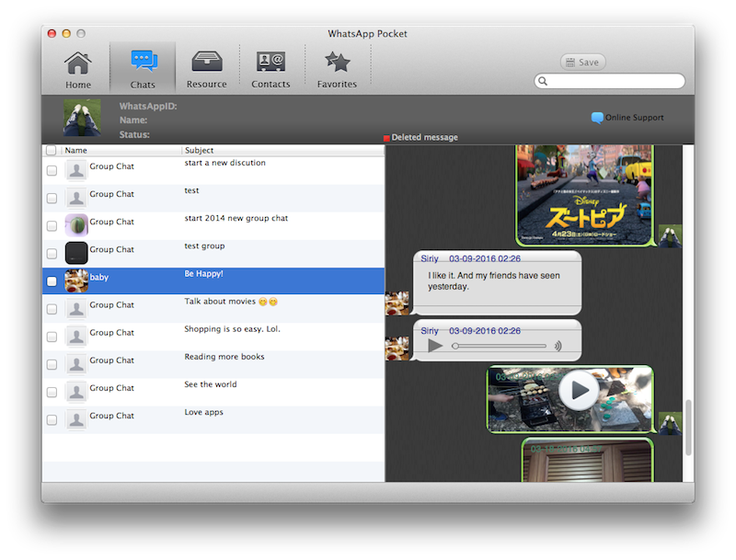Viewport: 736px width, 560px height.
Task: Click the magnifier icon in search box
Action: [543, 81]
